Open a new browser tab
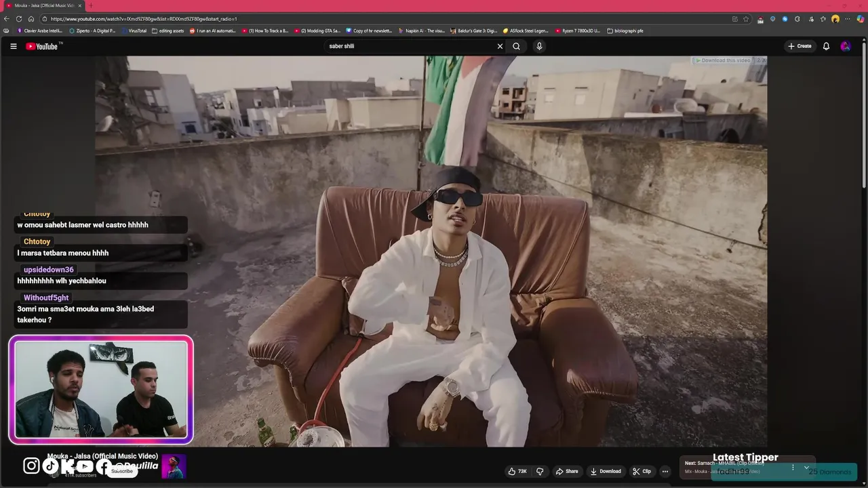Screen dimensions: 868x488 coord(91,5)
